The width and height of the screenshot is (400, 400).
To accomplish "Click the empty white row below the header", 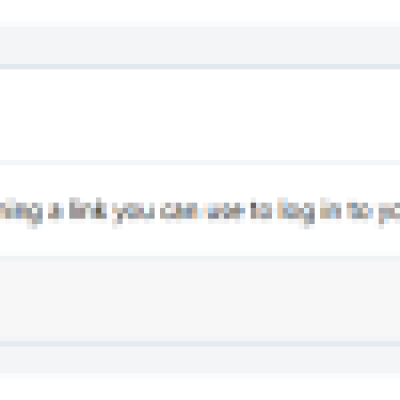I will click(200, 115).
